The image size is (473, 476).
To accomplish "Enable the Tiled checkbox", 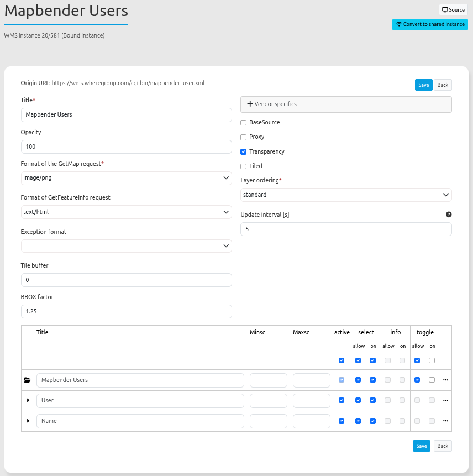I will [x=244, y=166].
